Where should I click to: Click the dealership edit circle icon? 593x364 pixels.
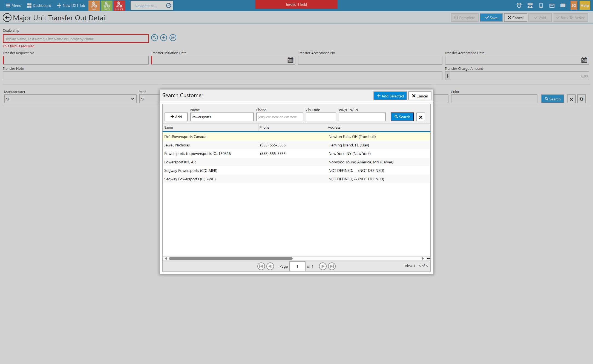tap(173, 38)
